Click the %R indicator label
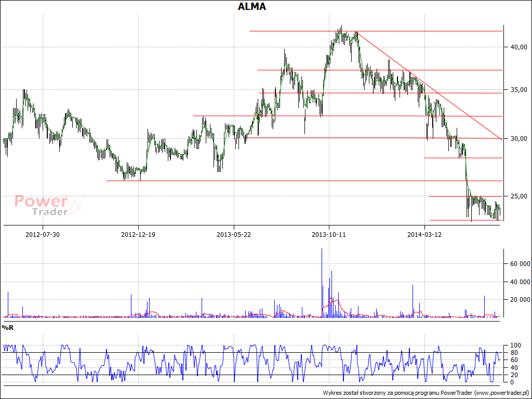 7,328
